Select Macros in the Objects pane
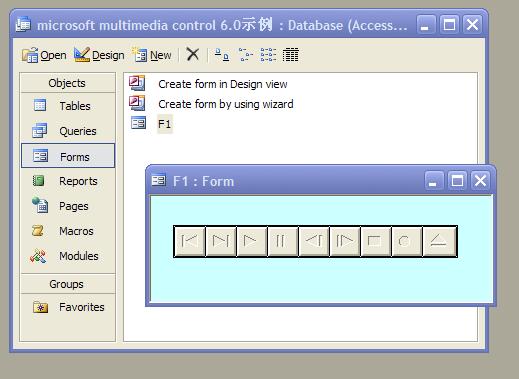The image size is (519, 379). 68,231
